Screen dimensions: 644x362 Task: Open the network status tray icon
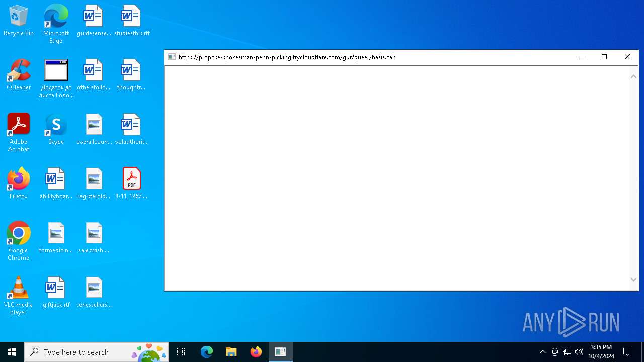click(567, 352)
